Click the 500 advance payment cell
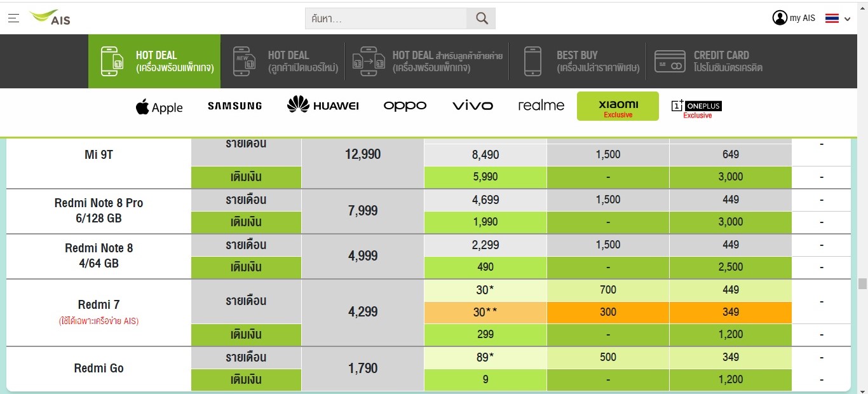Image resolution: width=868 pixels, height=394 pixels. pyautogui.click(x=608, y=357)
